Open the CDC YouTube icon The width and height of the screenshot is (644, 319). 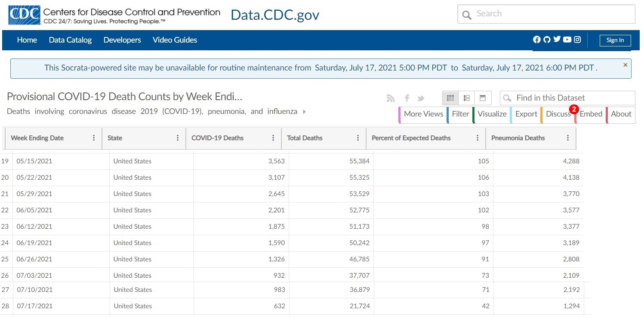coord(567,40)
